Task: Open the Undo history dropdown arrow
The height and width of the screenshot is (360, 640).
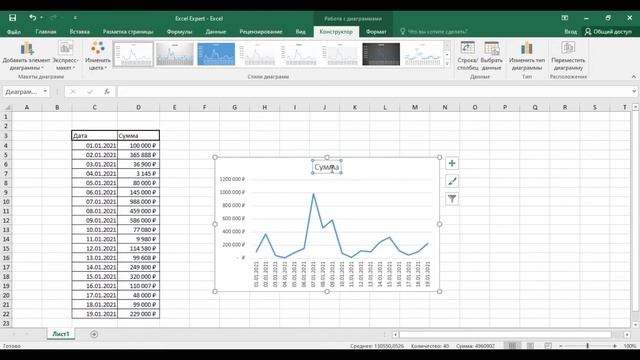Action: [x=42, y=18]
